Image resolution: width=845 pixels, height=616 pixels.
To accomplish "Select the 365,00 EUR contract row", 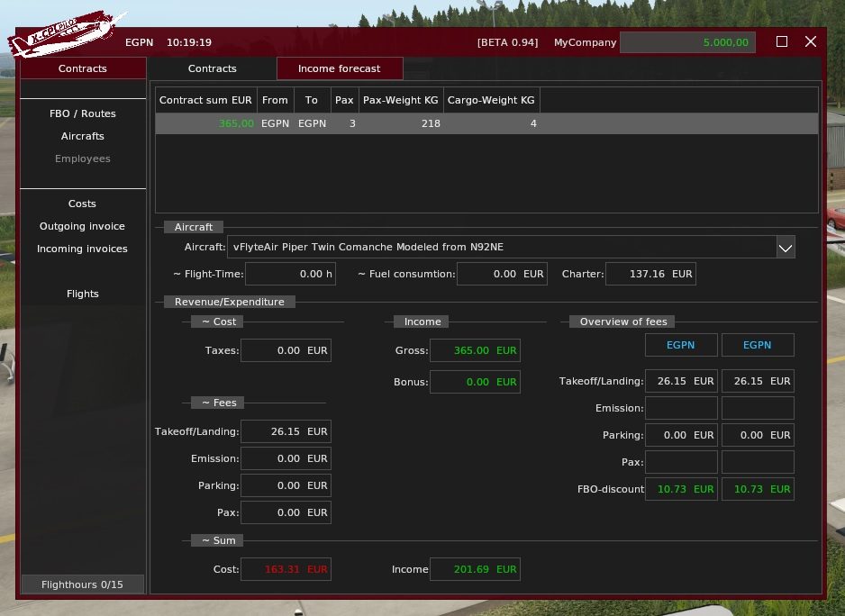I will (x=486, y=123).
